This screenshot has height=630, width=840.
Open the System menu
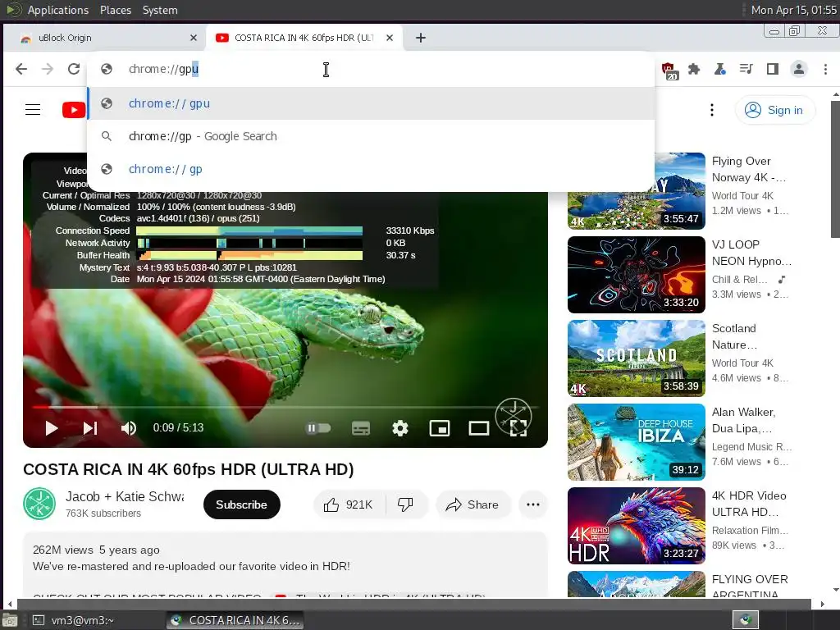coord(160,10)
